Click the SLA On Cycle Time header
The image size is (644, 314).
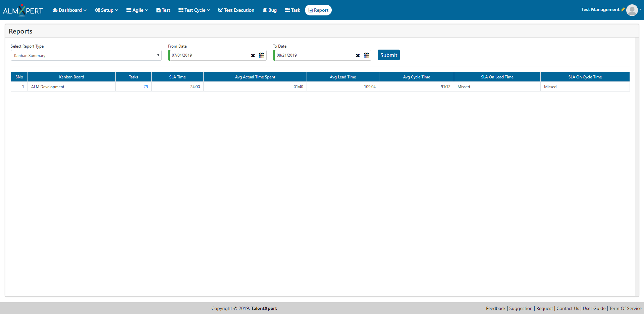click(585, 77)
